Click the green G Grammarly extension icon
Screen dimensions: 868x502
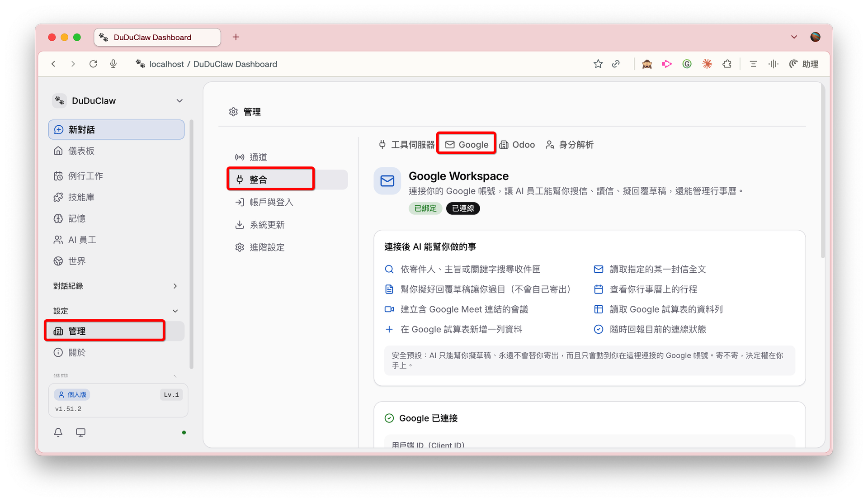687,64
